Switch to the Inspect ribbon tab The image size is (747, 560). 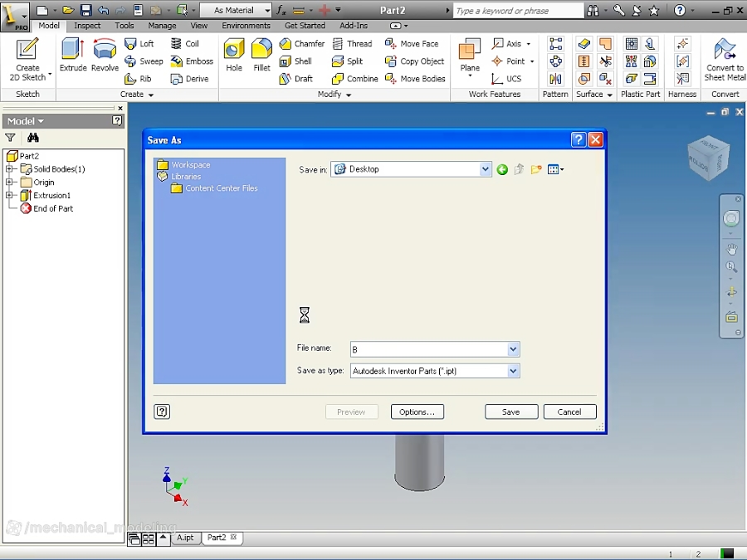pyautogui.click(x=87, y=25)
